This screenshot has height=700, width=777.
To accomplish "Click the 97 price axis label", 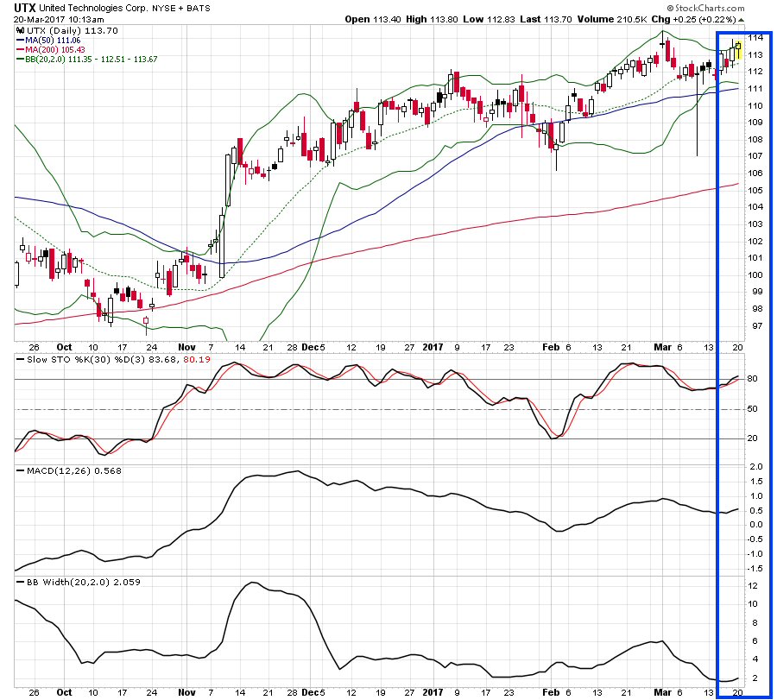I will (757, 325).
